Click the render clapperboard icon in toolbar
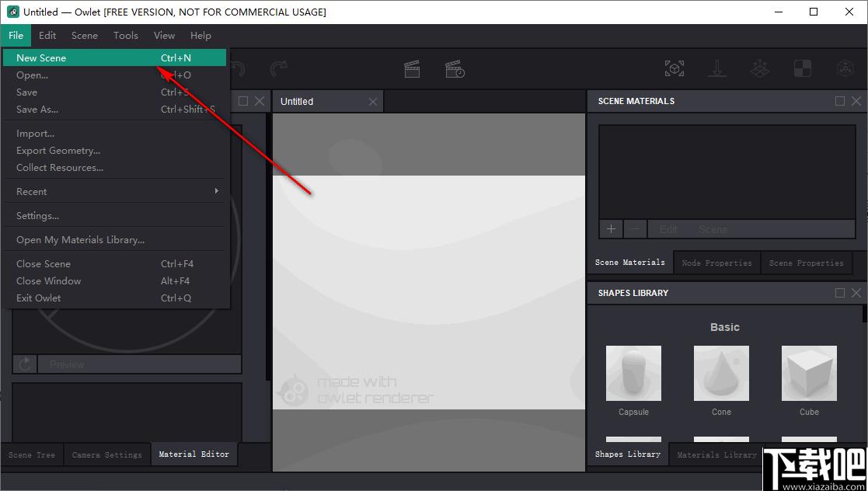This screenshot has height=491, width=868. (x=412, y=69)
